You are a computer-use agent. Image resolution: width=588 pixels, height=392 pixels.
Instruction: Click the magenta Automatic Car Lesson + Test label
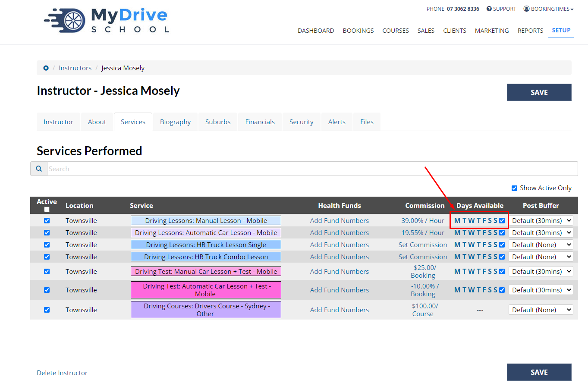coord(206,290)
